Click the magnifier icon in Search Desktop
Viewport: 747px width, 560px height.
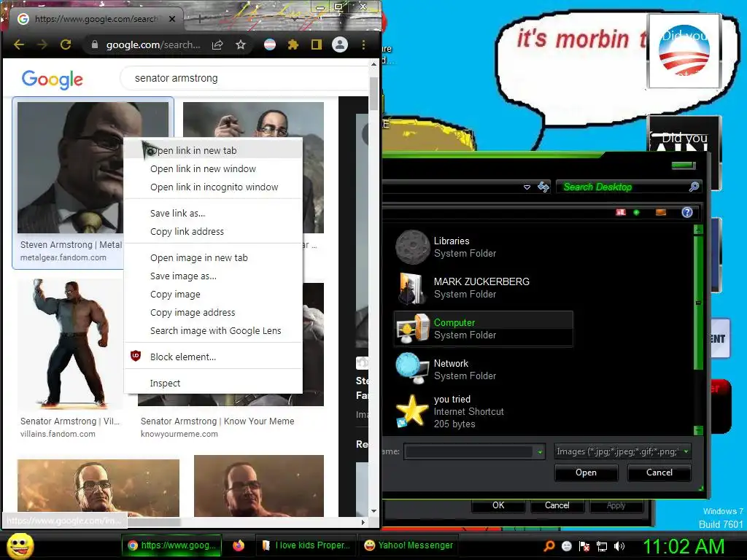click(x=694, y=187)
